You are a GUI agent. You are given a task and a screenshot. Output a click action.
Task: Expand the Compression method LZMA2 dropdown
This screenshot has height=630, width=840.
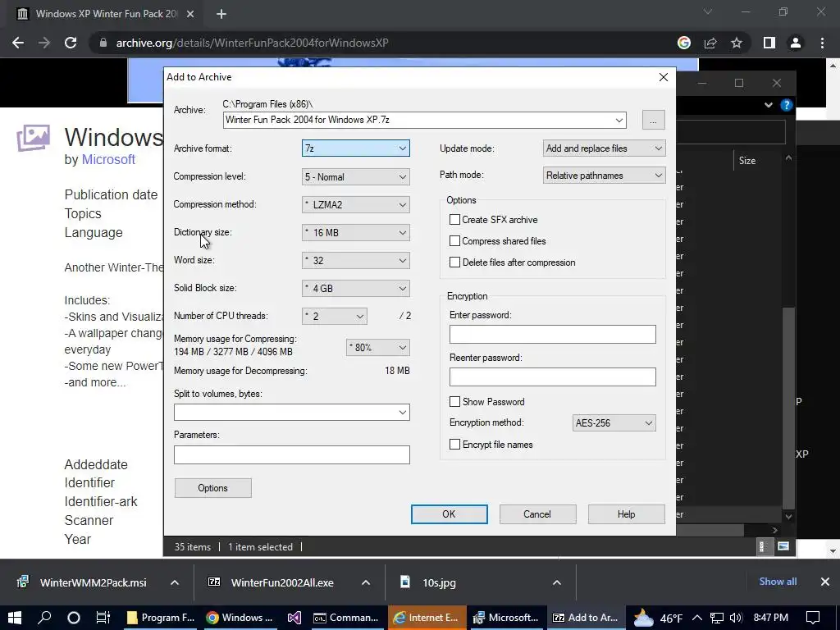click(356, 204)
